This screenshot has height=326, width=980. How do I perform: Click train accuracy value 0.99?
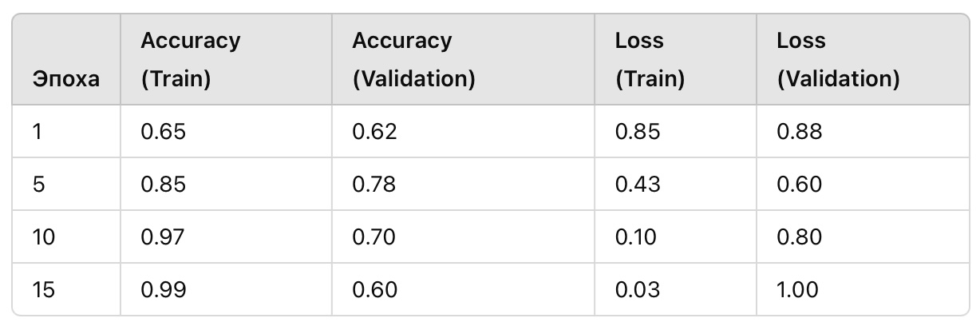pyautogui.click(x=163, y=289)
